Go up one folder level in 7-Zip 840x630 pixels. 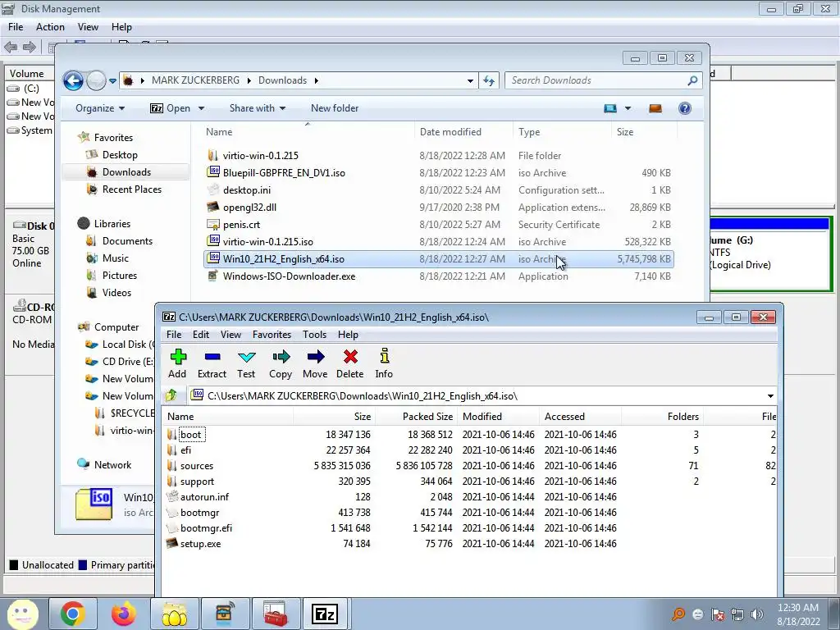(x=171, y=396)
